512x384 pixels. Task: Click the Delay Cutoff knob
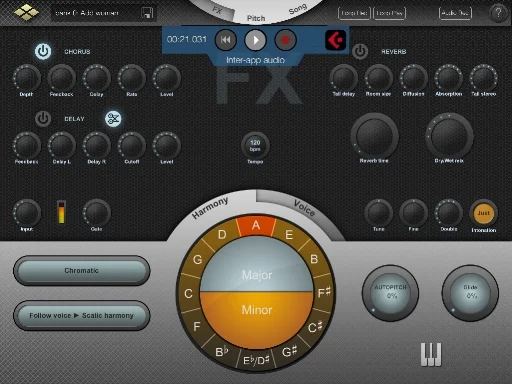click(x=132, y=146)
